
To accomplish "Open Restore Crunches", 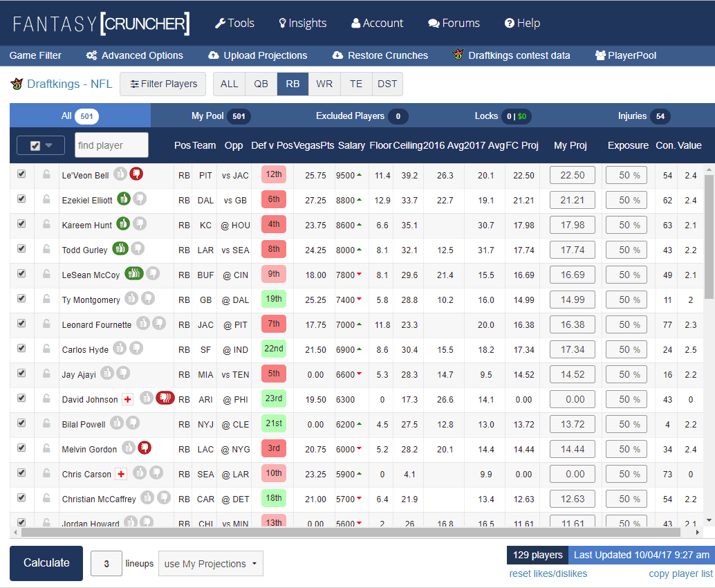I will (x=380, y=55).
